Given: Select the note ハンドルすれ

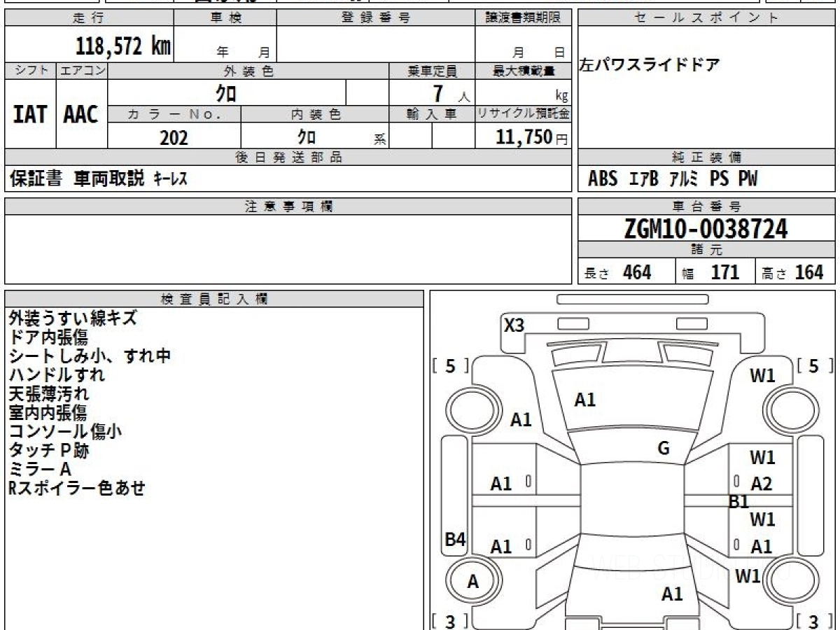Looking at the screenshot, I should tap(57, 374).
